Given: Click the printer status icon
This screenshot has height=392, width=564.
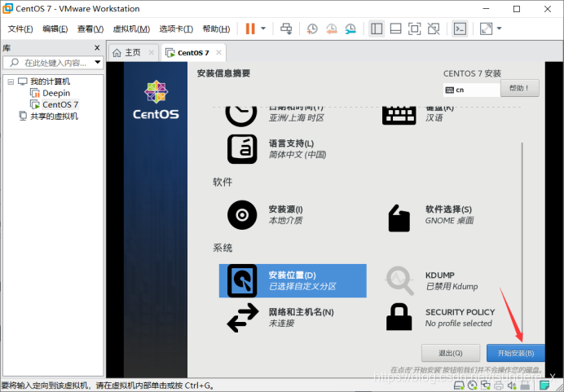Looking at the screenshot, I should pyautogui.click(x=499, y=385).
